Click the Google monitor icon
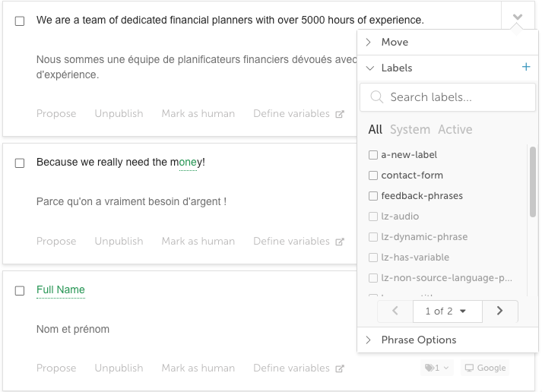This screenshot has width=542, height=392. point(469,368)
